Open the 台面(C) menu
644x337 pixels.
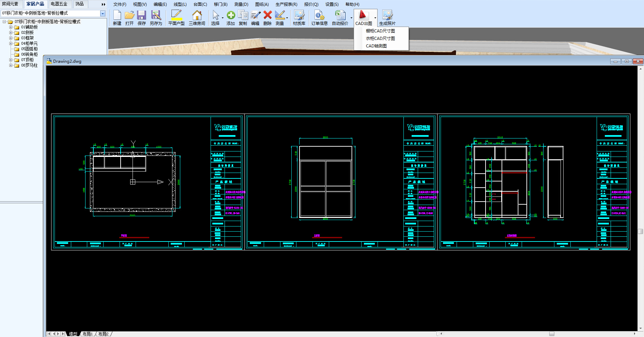point(200,4)
